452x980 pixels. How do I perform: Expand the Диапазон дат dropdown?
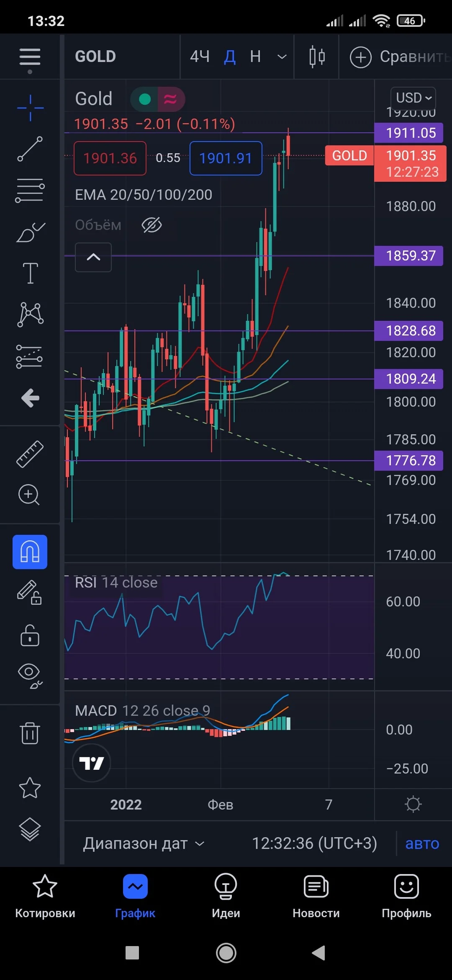tap(144, 843)
